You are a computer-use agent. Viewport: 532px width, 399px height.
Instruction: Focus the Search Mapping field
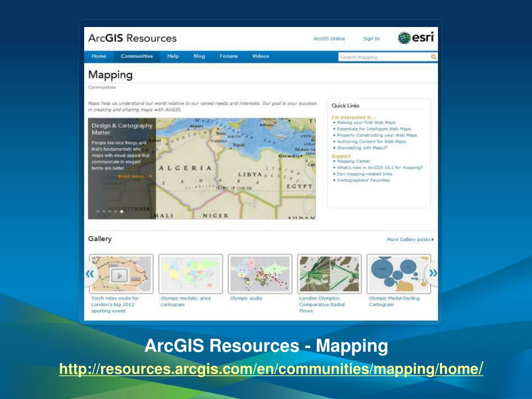point(384,57)
